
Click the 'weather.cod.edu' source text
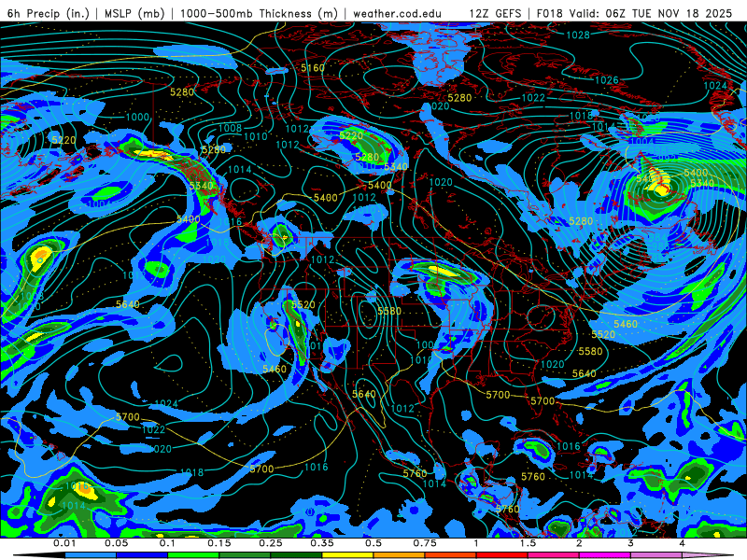pos(397,13)
